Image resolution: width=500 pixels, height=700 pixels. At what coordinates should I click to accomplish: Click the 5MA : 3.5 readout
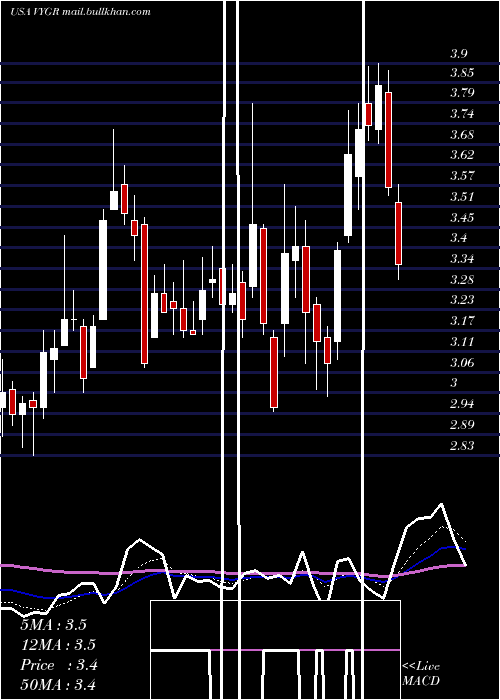coord(54,625)
